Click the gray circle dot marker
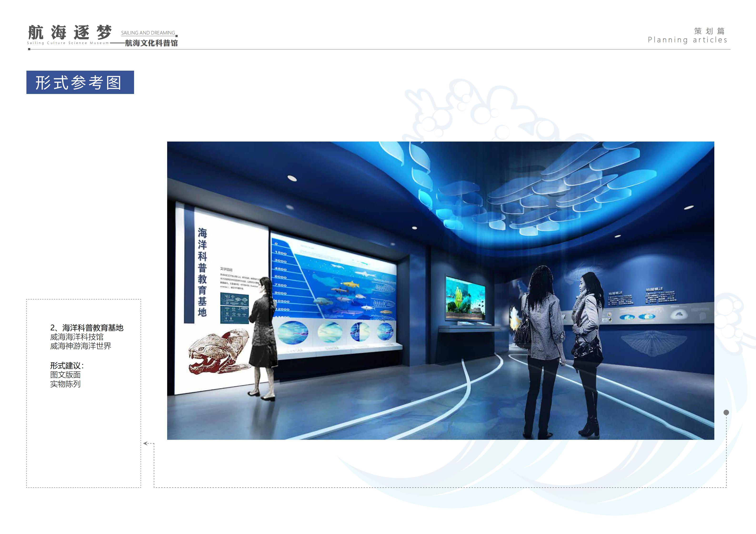The height and width of the screenshot is (534, 756). tap(726, 412)
